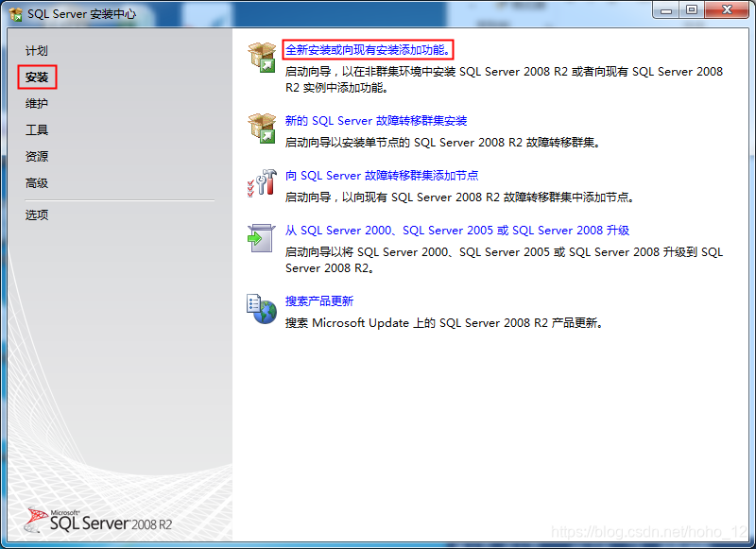The image size is (756, 549).
Task: Click the text 搜索 Microsoft Update 上的 SQL Server
Action: 444,323
